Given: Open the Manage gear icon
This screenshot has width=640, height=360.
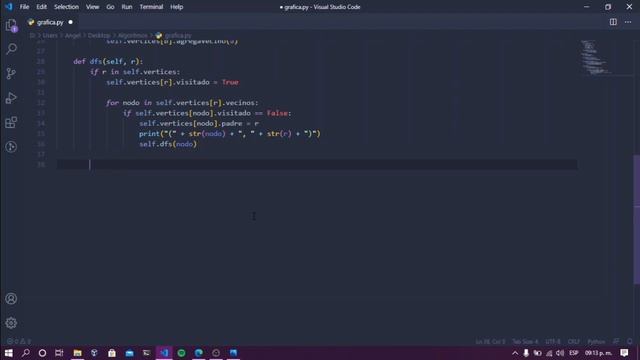Looking at the screenshot, I should click(x=11, y=323).
